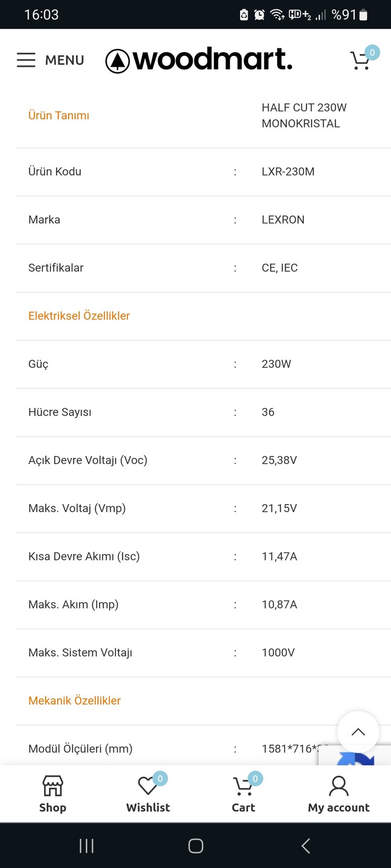Tap the Android back navigation arrow
Viewport: 391px width, 868px height.
[x=306, y=846]
